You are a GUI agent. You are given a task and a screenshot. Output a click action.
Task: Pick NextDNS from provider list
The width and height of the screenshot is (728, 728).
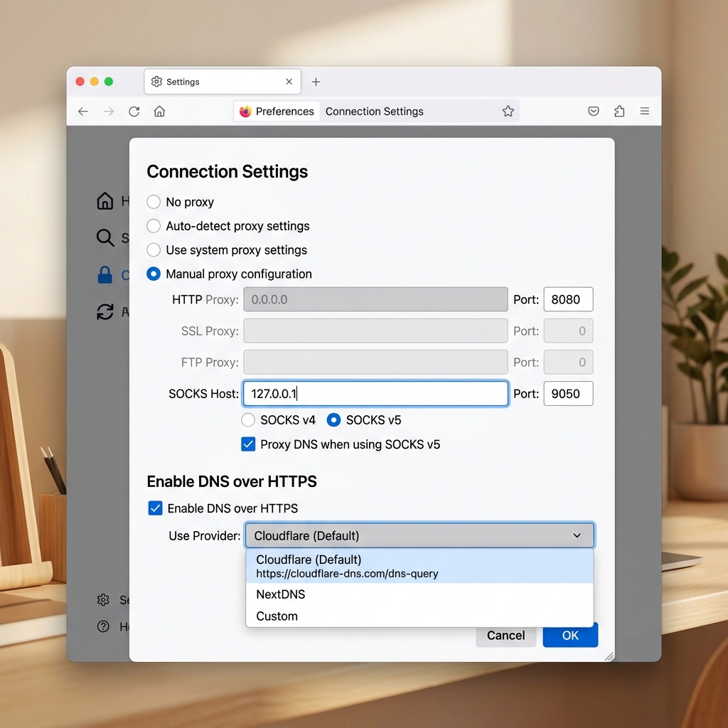coord(419,594)
